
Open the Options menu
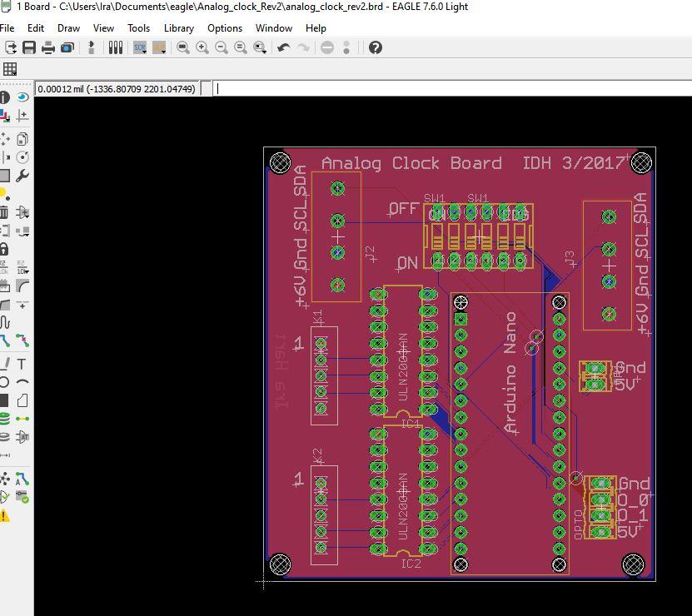coord(225,28)
